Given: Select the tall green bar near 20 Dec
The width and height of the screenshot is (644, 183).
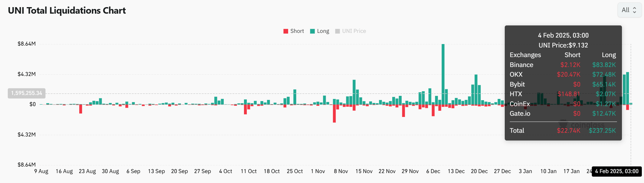Looking at the screenshot, I should [476, 90].
